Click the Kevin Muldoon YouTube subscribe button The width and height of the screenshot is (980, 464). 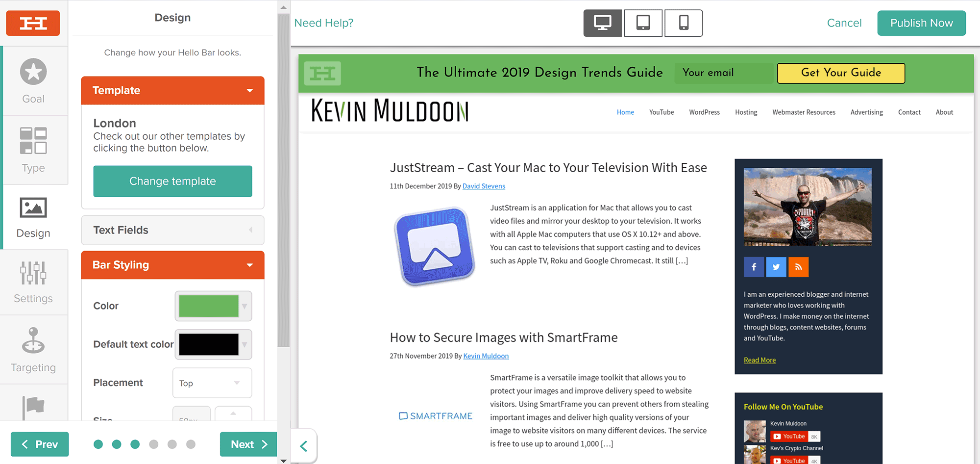click(x=789, y=437)
